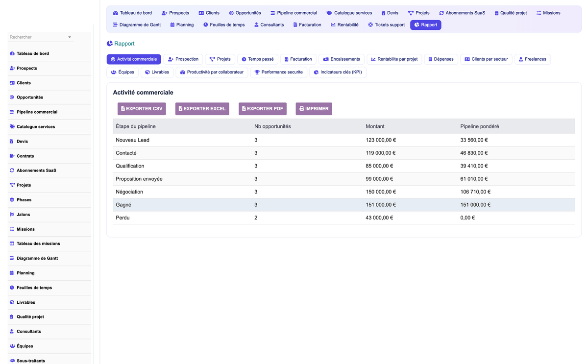Image resolution: width=588 pixels, height=364 pixels.
Task: Switch to the Prospection report tab
Action: (x=183, y=59)
